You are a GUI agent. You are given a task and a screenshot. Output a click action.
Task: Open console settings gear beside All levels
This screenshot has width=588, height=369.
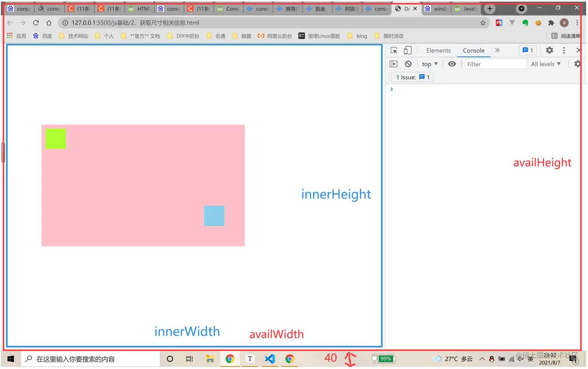tap(577, 64)
